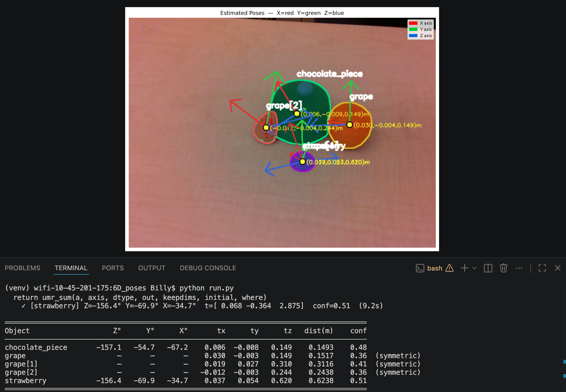
Task: Click the bash terminal icon
Action: 420,268
